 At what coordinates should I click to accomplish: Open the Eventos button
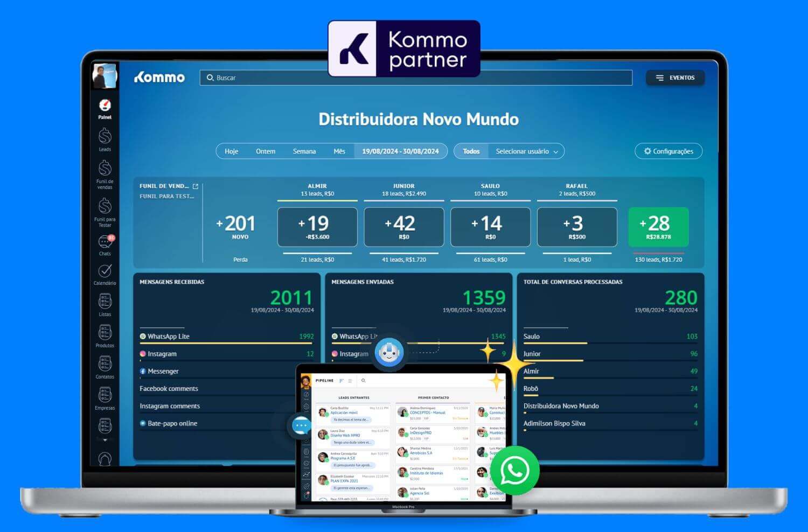[x=675, y=78]
